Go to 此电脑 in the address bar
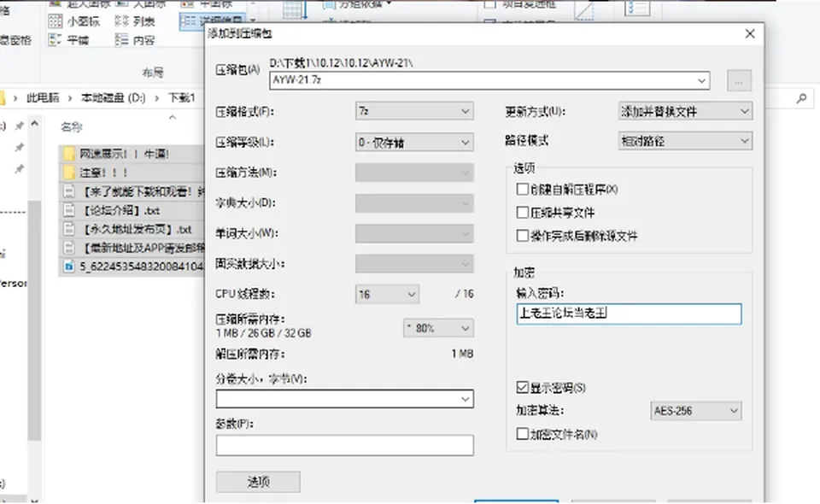 coord(43,97)
